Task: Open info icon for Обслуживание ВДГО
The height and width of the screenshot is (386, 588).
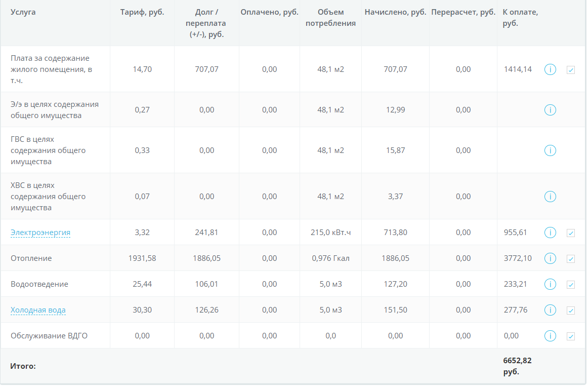Action: (x=550, y=336)
